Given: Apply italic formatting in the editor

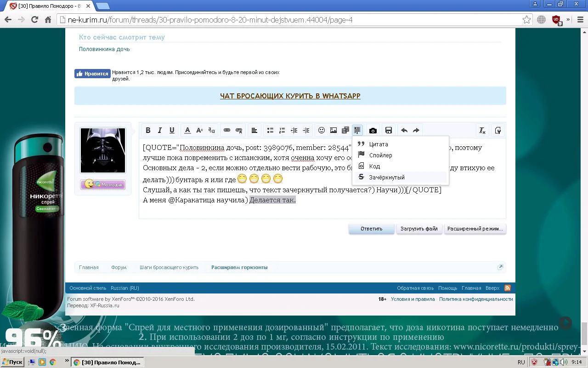Looking at the screenshot, I should [159, 130].
